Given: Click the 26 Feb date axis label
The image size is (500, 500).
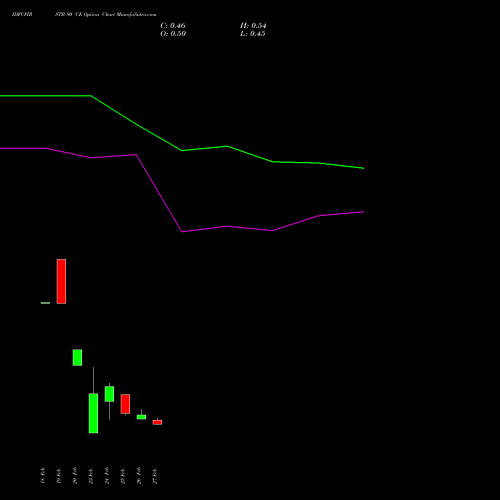Looking at the screenshot, I should (139, 475).
